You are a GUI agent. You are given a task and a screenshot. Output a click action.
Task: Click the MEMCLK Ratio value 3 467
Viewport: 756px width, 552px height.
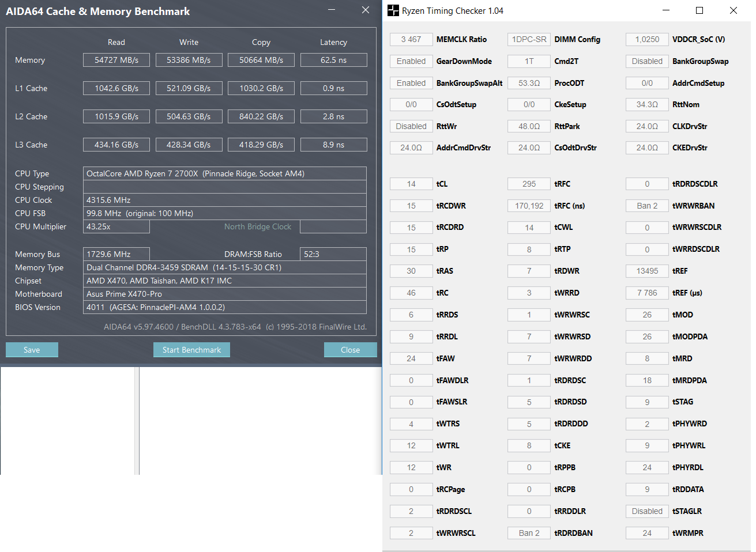411,39
